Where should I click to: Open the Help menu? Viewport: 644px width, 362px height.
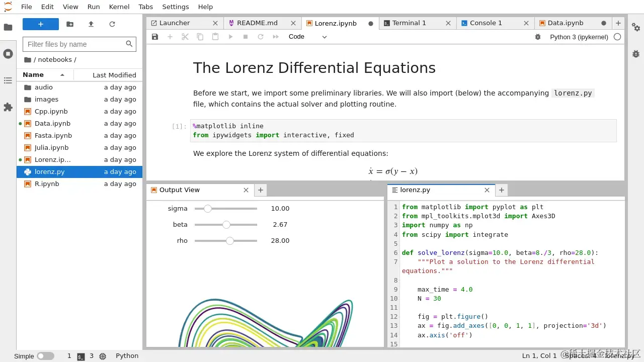pyautogui.click(x=205, y=7)
